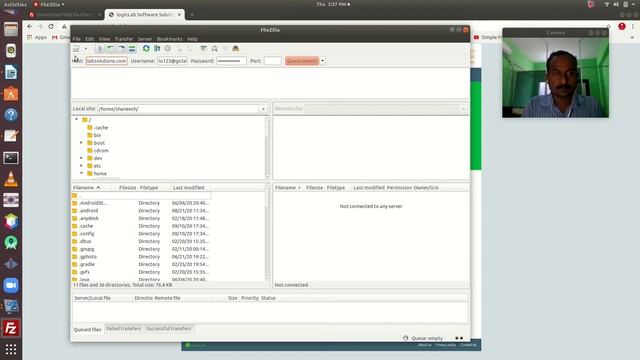Viewport: 640px width, 360px height.
Task: Select the cdrom folder in local tree
Action: [x=98, y=151]
